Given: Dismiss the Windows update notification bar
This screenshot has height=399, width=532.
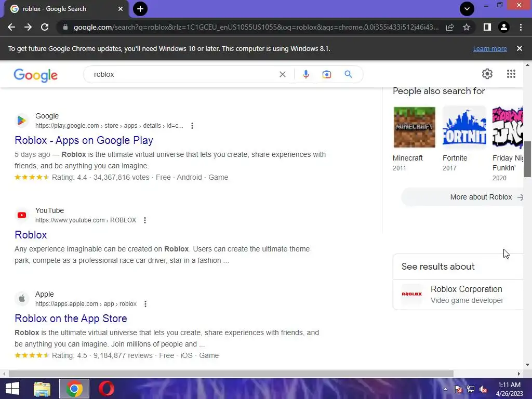Looking at the screenshot, I should (x=519, y=48).
